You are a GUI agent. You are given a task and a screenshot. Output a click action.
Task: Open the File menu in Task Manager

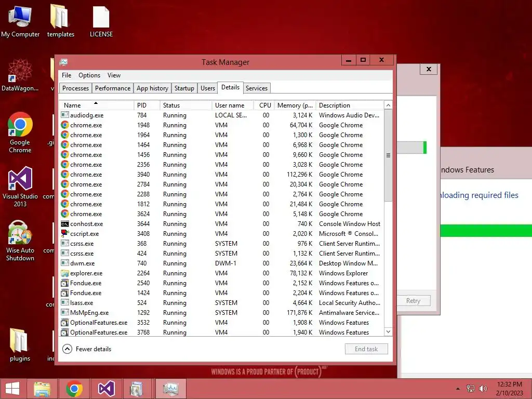click(x=66, y=75)
